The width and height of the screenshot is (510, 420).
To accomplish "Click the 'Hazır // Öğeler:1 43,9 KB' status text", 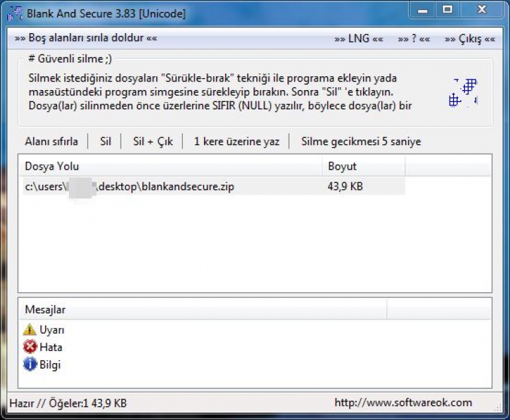I will click(x=68, y=403).
